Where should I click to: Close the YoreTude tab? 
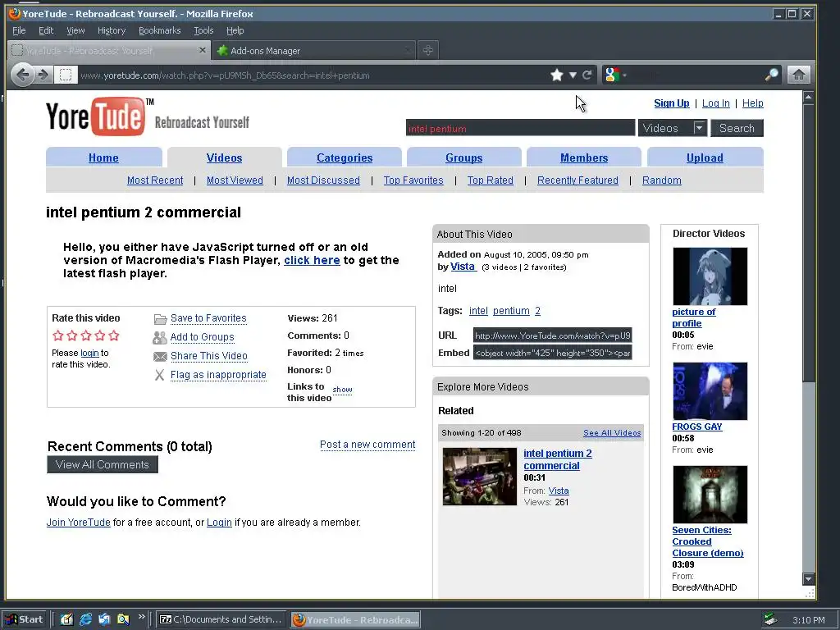pos(202,50)
